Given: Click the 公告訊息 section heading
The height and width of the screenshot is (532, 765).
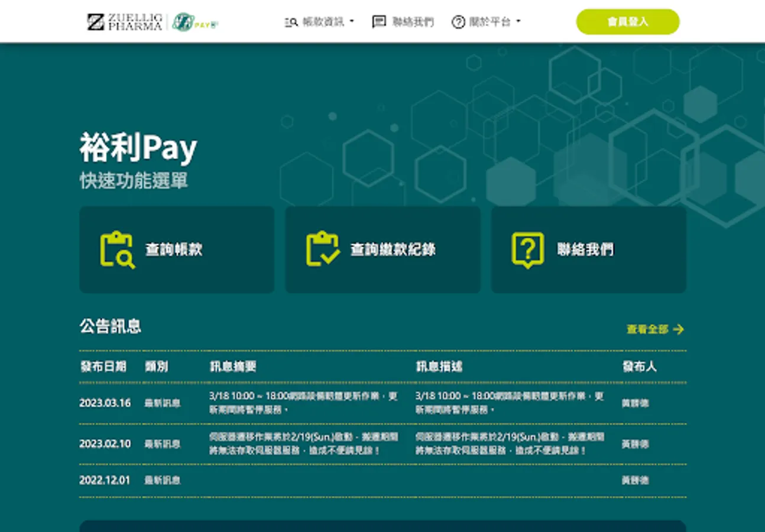Looking at the screenshot, I should coord(111,326).
